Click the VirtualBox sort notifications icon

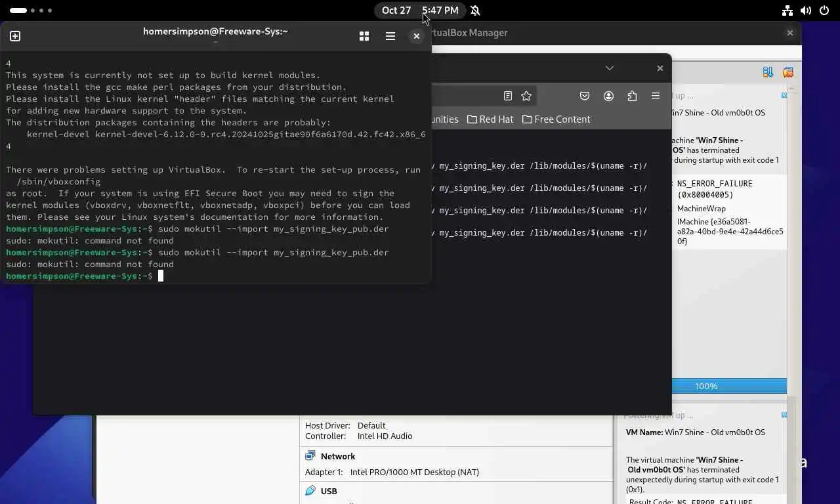tap(768, 72)
